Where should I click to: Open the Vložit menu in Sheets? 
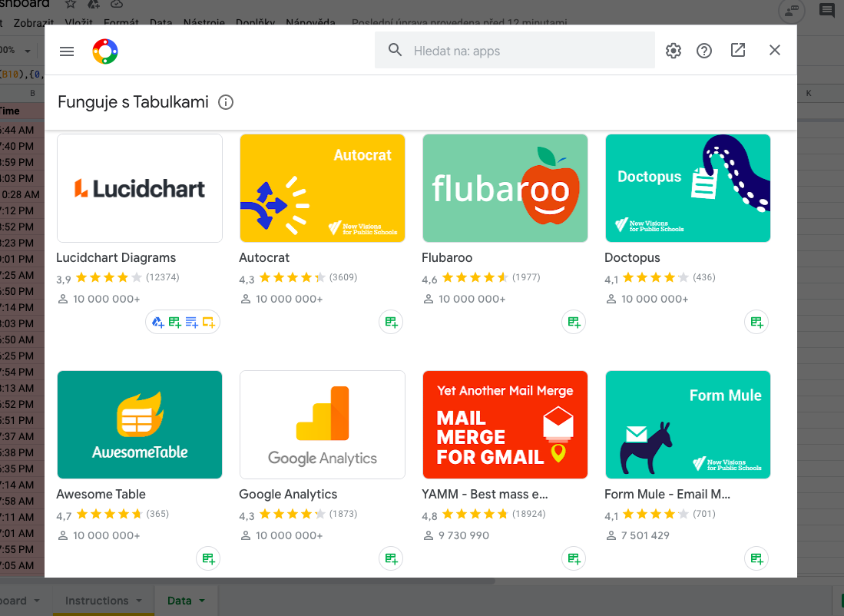tap(78, 22)
